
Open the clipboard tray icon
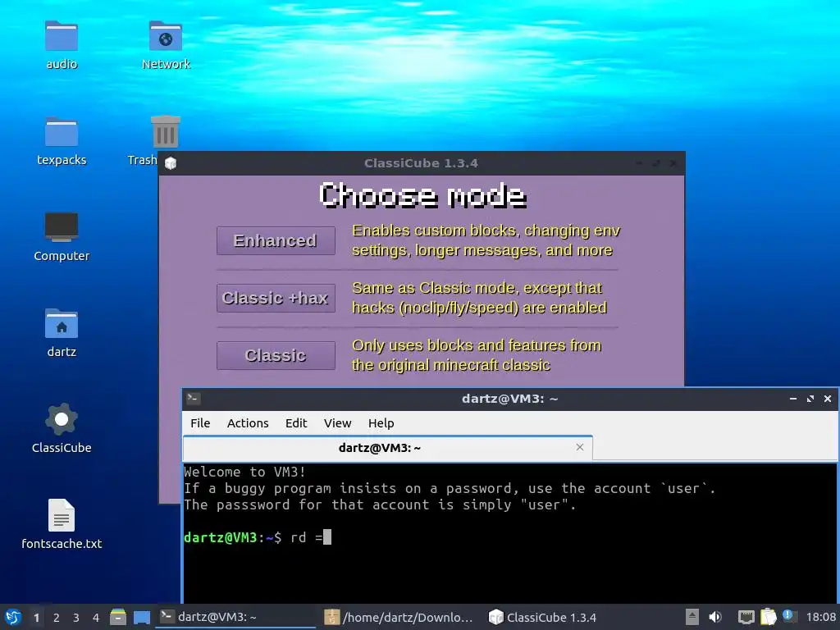(768, 617)
